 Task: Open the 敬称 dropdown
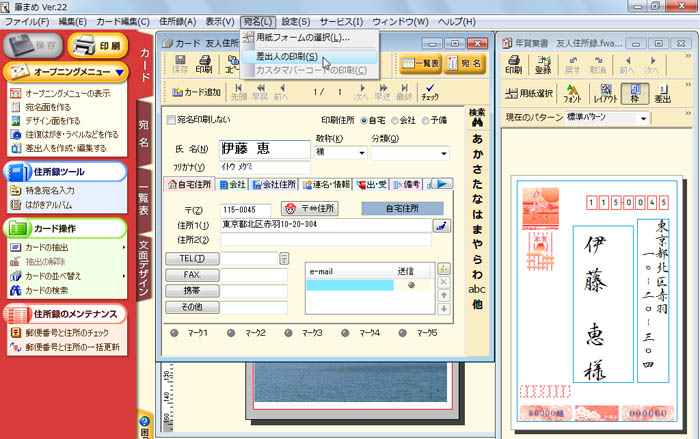point(362,153)
